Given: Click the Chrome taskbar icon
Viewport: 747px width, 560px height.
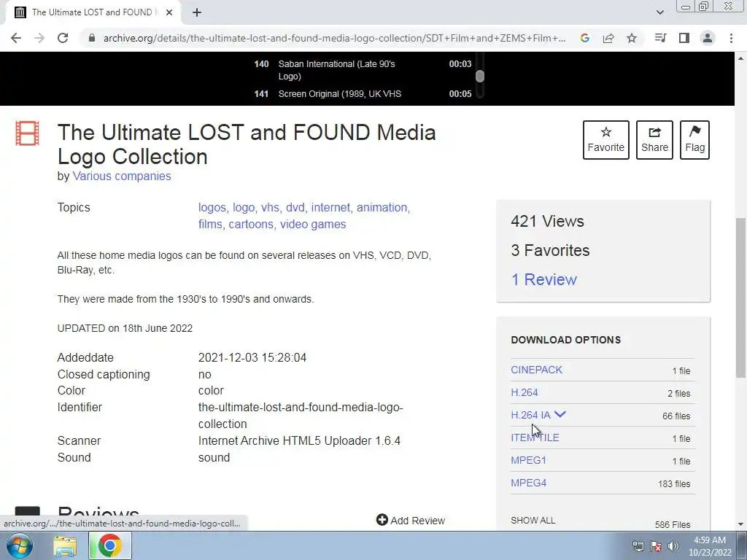Looking at the screenshot, I should click(x=109, y=545).
